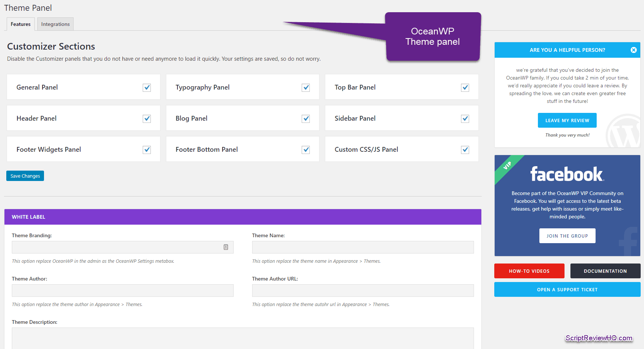The height and width of the screenshot is (349, 644).
Task: Toggle the Footer Bottom Panel checkbox
Action: 306,150
